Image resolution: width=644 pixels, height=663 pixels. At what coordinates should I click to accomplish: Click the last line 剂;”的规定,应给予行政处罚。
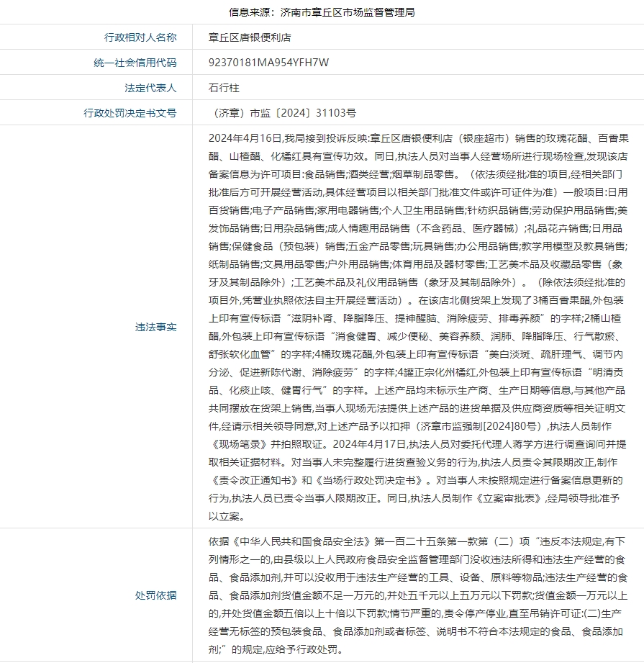[x=277, y=649]
